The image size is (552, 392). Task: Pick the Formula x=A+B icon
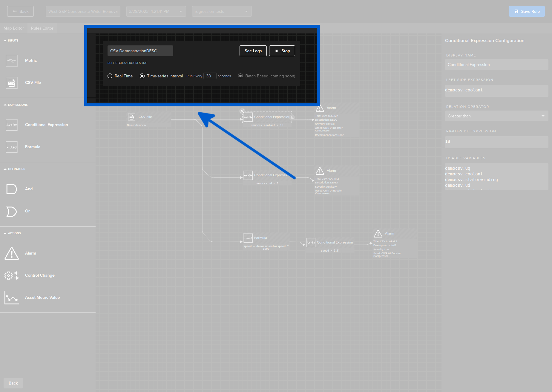click(11, 147)
